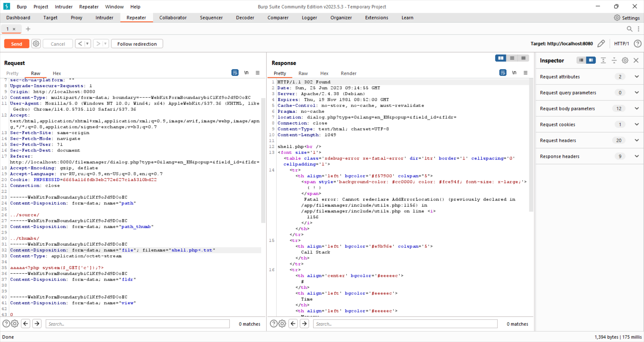This screenshot has width=644, height=342.
Task: Go back to the previous request in history
Action: [80, 44]
